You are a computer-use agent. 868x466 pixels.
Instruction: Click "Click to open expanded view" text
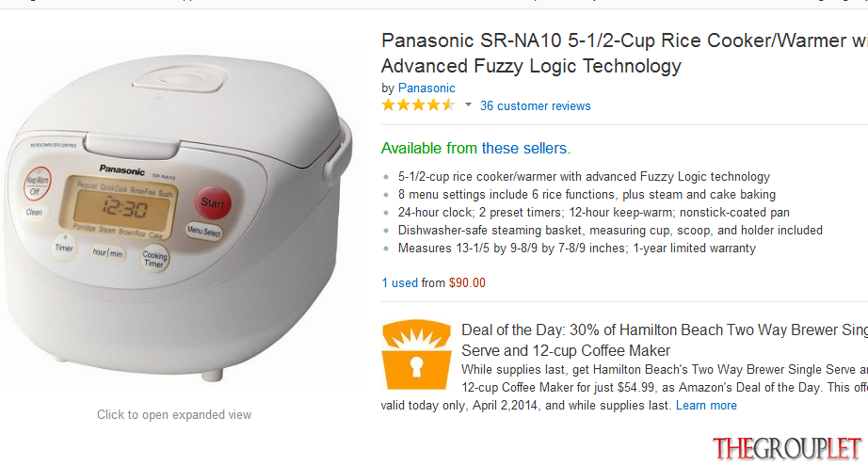coord(174,414)
